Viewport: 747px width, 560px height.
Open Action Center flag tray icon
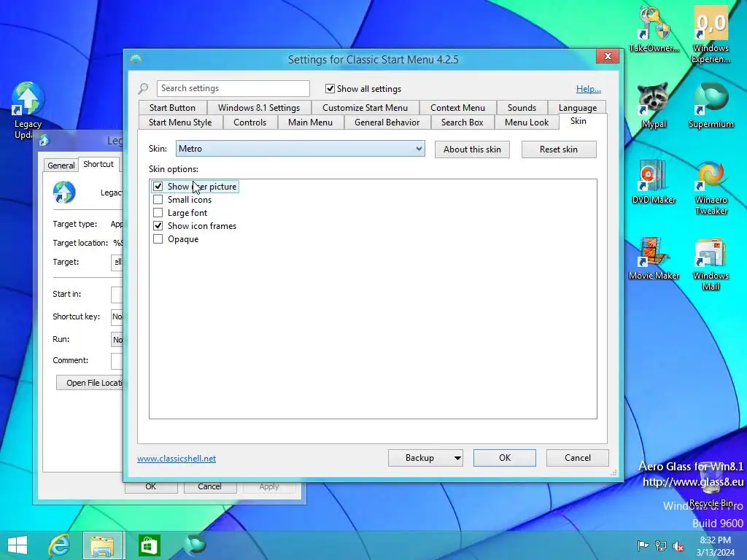[x=643, y=545]
